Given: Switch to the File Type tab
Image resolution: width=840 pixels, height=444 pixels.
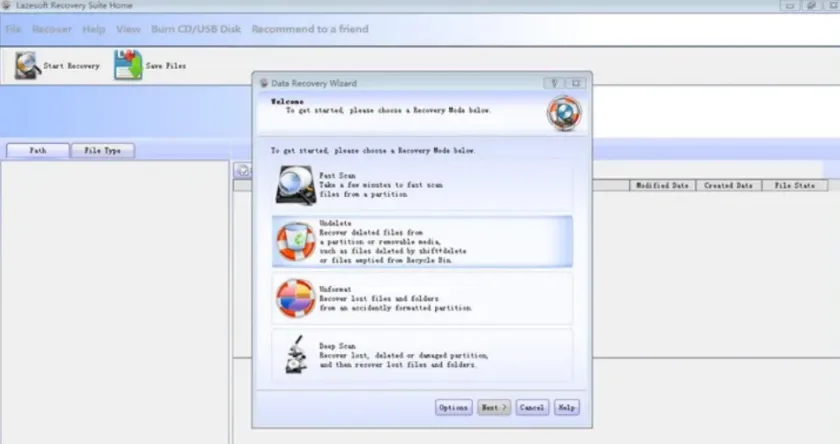Looking at the screenshot, I should point(102,151).
